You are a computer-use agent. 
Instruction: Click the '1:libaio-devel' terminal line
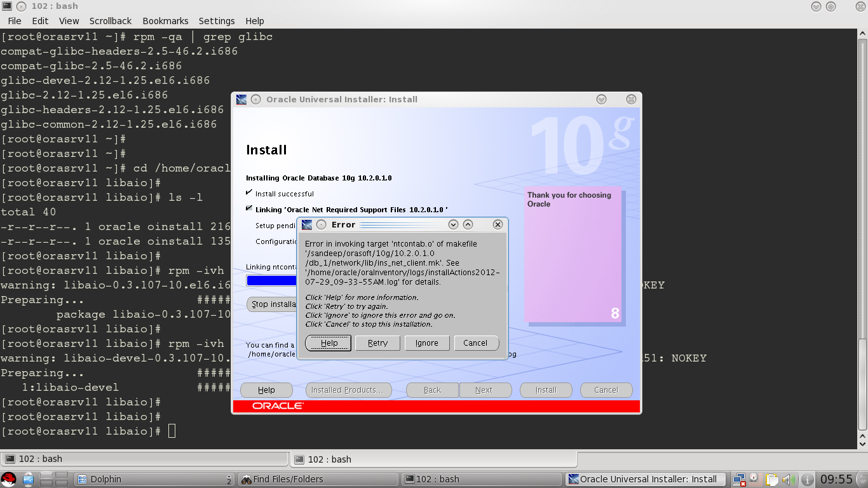[70, 388]
